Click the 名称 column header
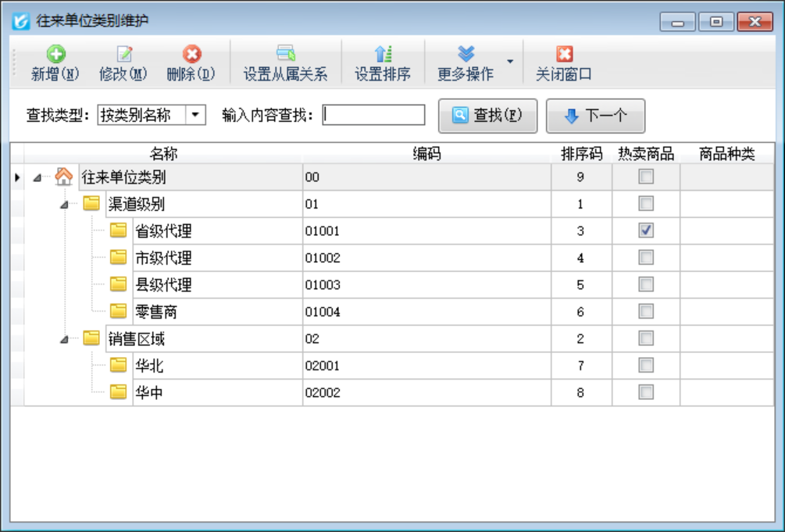The image size is (785, 532). (x=163, y=154)
